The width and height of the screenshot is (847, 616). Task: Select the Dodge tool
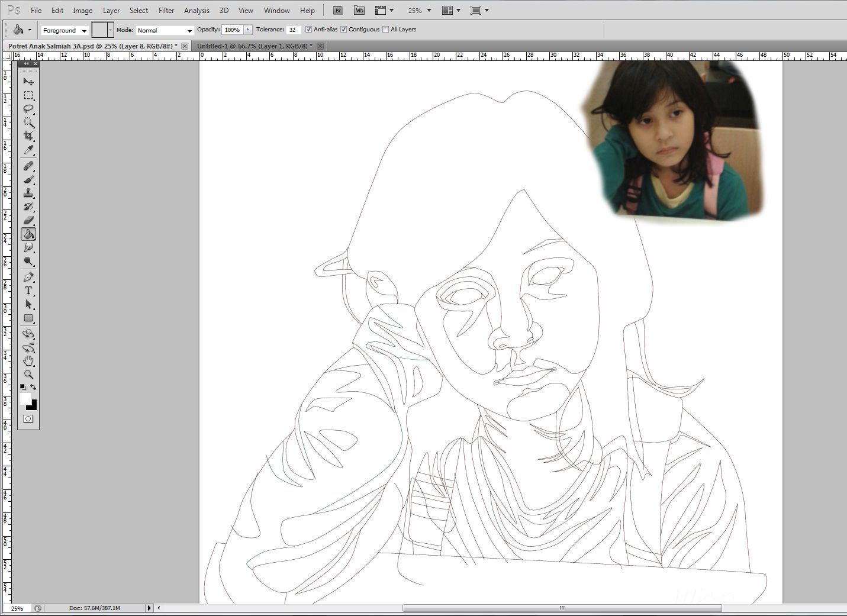tap(28, 262)
